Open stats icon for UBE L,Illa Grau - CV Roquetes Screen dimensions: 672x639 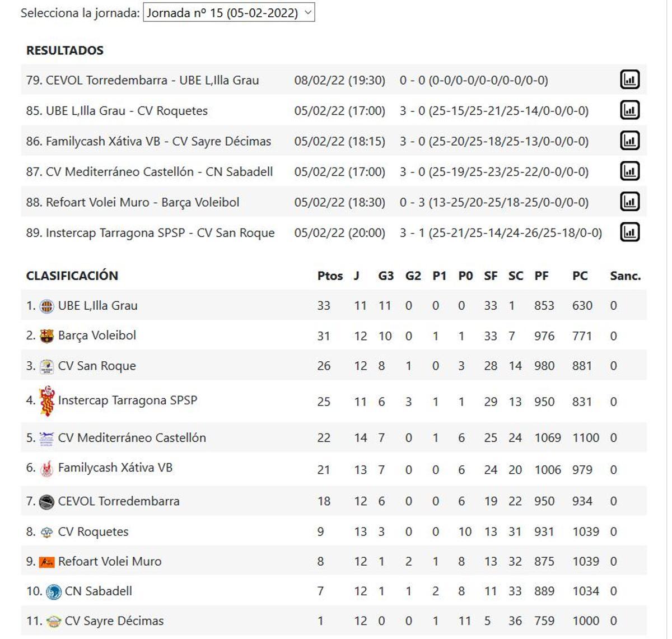tap(631, 110)
